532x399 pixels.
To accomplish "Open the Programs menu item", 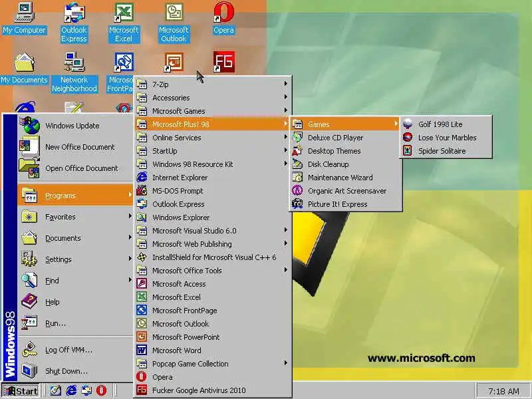I will coord(75,196).
